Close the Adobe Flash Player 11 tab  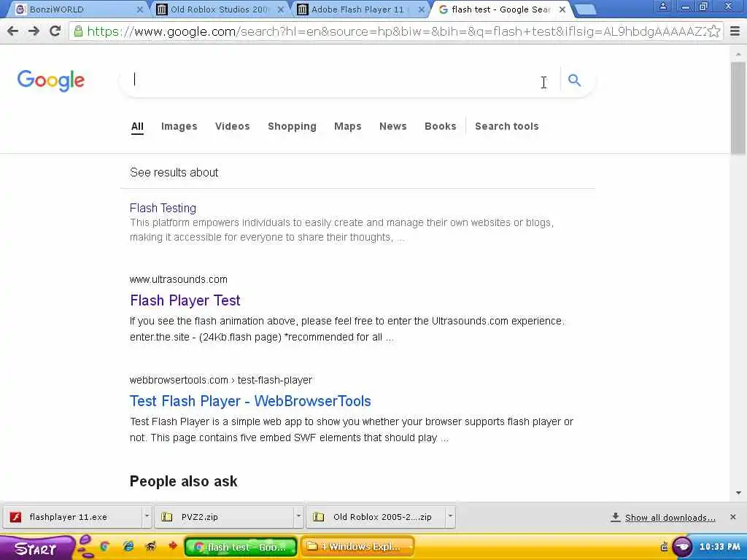tap(421, 9)
